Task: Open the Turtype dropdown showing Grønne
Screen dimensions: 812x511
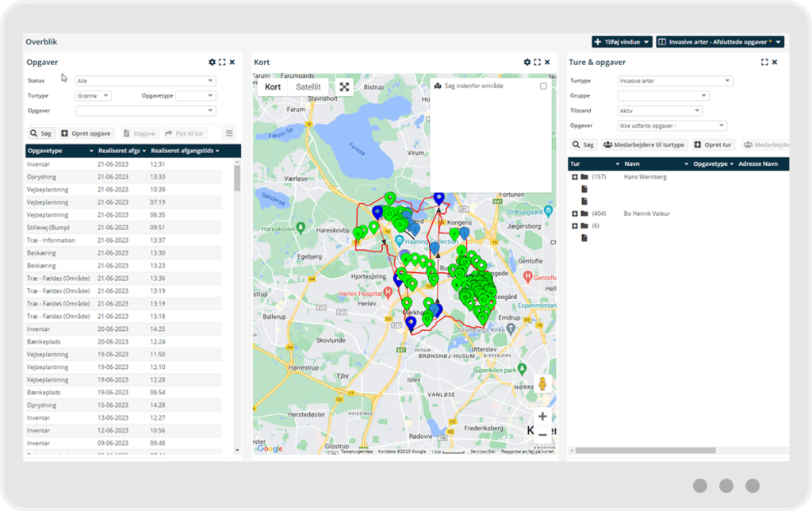Action: (94, 96)
